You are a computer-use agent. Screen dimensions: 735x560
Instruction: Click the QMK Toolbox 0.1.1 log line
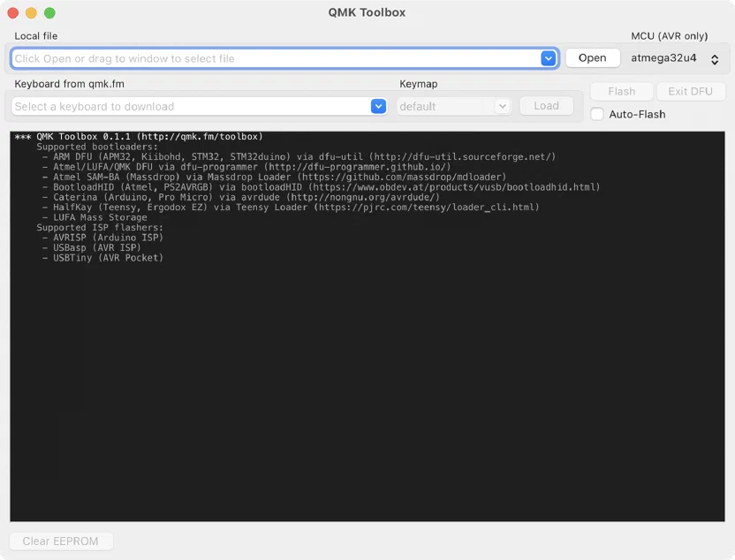[x=139, y=137]
